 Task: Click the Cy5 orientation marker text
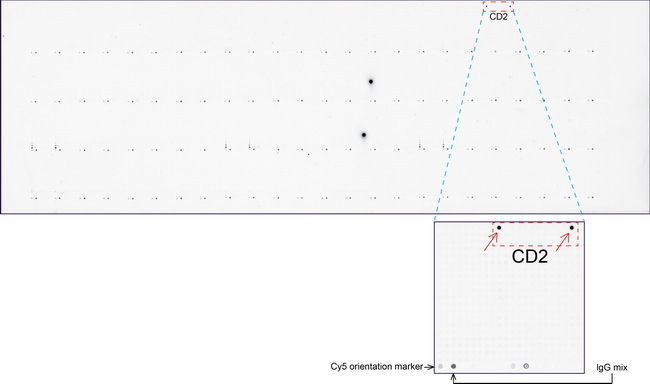(x=376, y=367)
